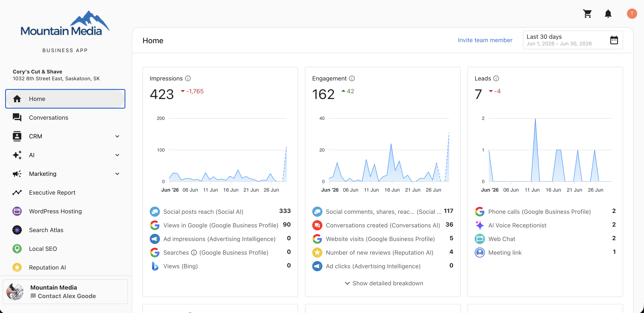Open Social posts reach (Social AI) row
This screenshot has width=644, height=313.
[220, 212]
